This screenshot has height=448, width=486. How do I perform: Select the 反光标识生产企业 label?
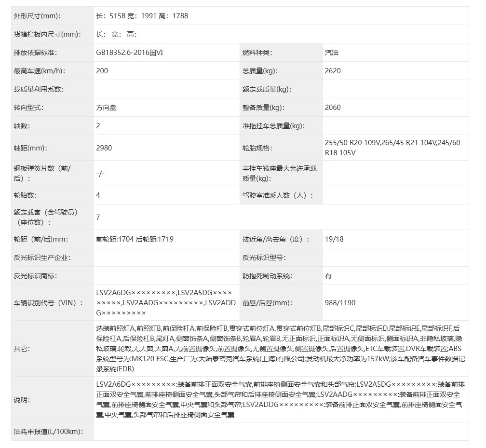(x=42, y=258)
